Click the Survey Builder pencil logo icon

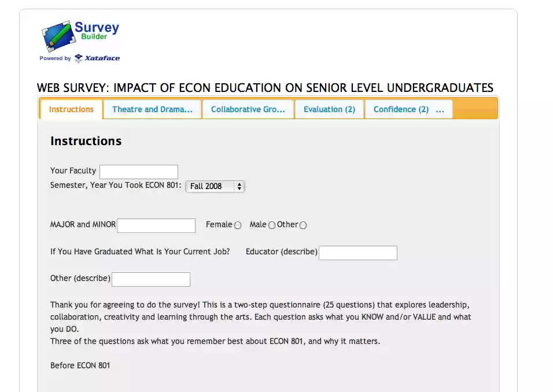pyautogui.click(x=57, y=36)
